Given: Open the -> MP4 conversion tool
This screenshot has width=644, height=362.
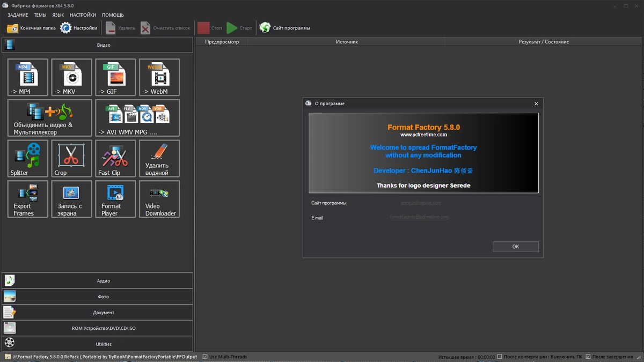Looking at the screenshot, I should tap(28, 77).
